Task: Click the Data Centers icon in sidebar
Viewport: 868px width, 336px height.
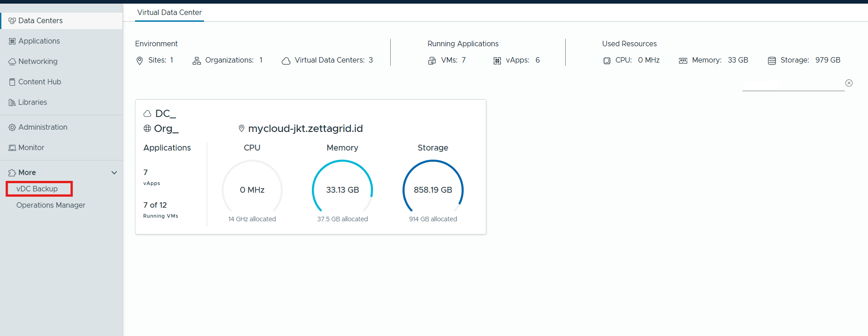Action: (12, 21)
